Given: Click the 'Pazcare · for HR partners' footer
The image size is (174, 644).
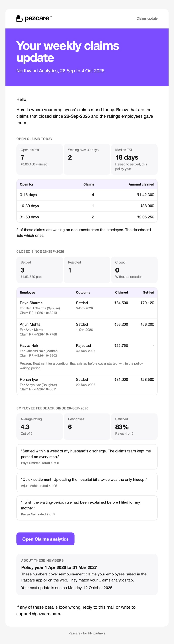Looking at the screenshot, I should tap(87, 633).
